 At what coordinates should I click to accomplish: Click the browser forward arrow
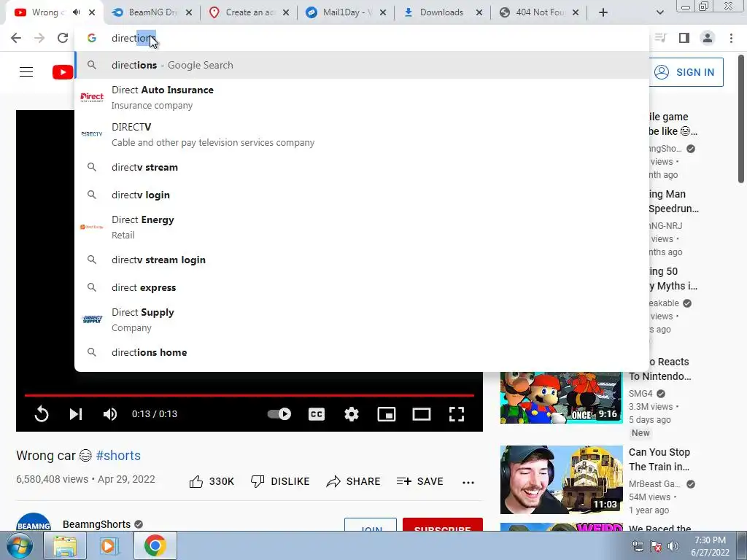coord(39,38)
